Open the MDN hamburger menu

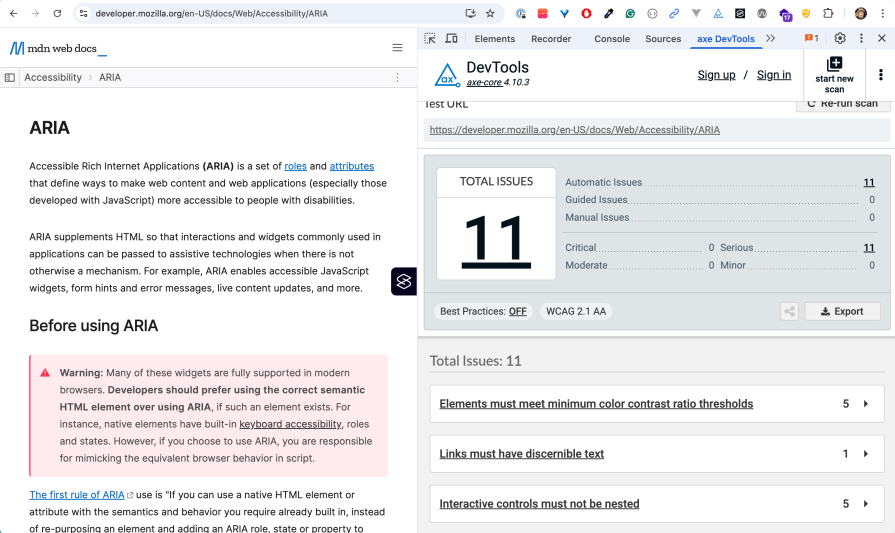pos(397,48)
